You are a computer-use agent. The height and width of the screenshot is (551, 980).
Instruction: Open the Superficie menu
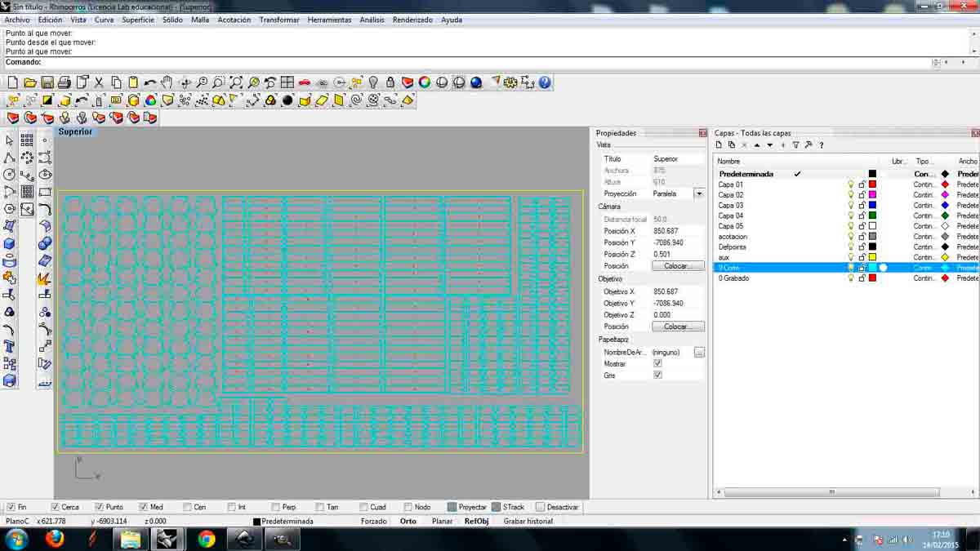click(x=138, y=20)
